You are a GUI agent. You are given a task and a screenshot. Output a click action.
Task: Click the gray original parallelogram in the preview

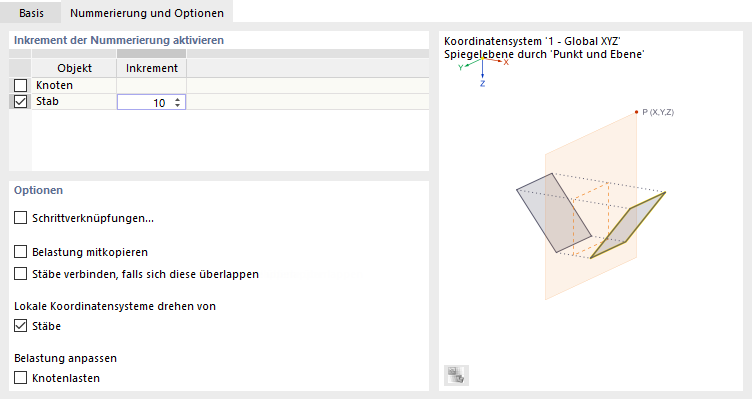[x=552, y=213]
